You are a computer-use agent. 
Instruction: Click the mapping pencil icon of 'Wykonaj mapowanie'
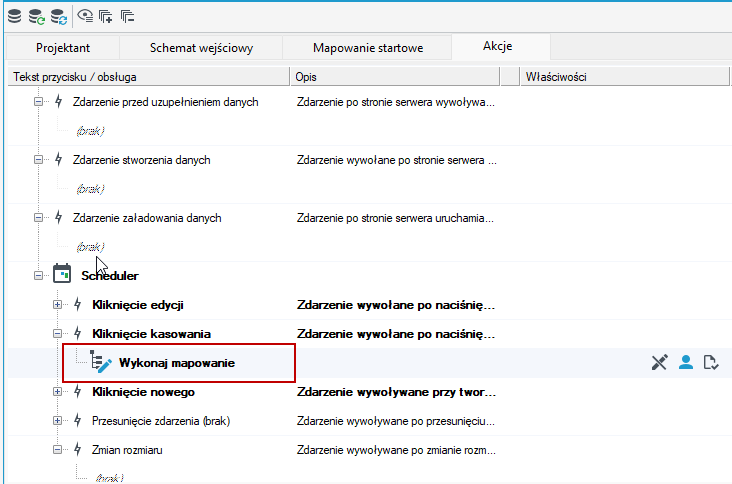click(101, 362)
